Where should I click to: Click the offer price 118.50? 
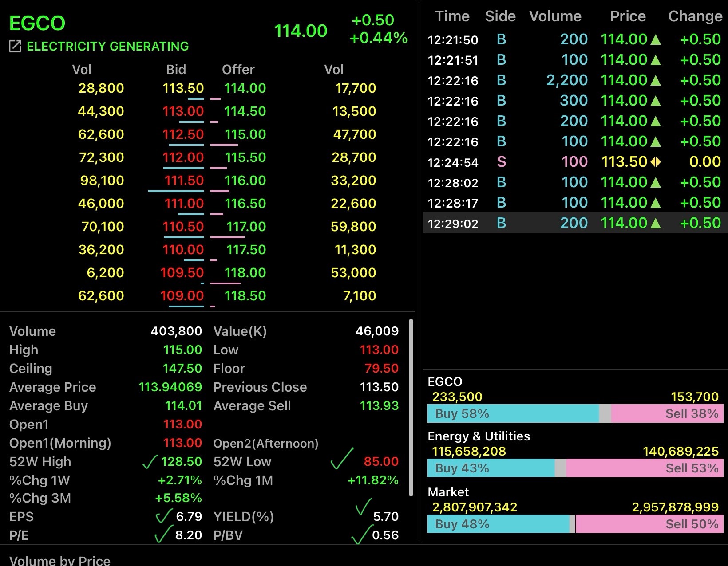coord(245,296)
